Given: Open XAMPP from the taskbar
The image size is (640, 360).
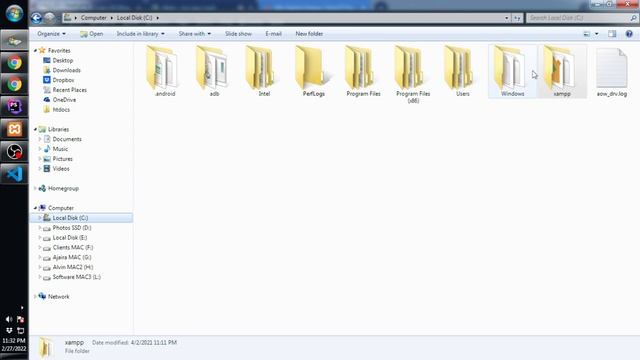Looking at the screenshot, I should tap(14, 129).
